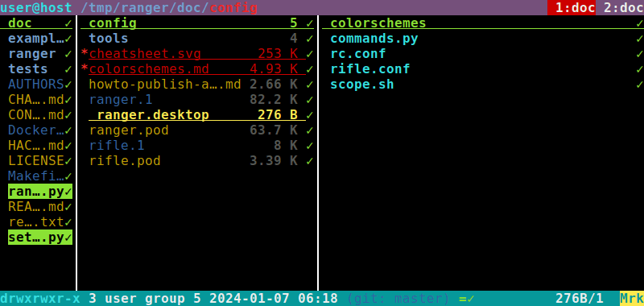
Task: Select the highlighted ran….py file
Action: click(x=39, y=192)
